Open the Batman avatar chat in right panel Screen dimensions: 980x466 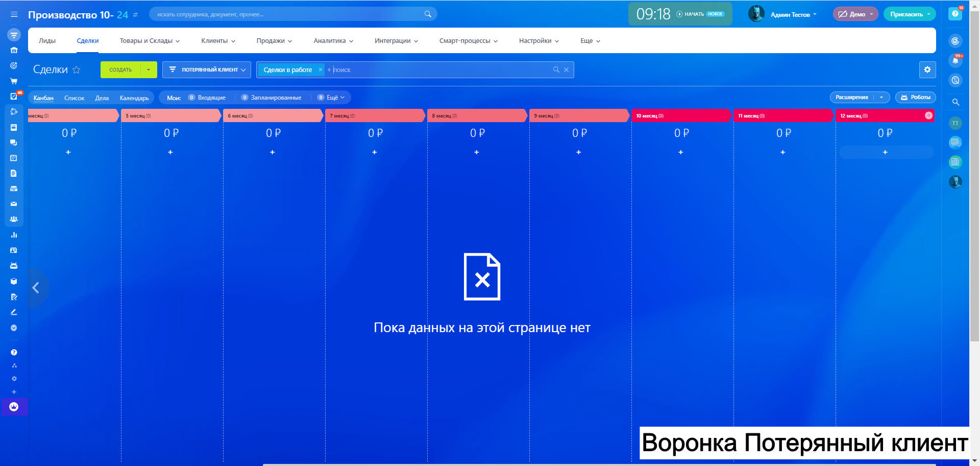click(955, 182)
